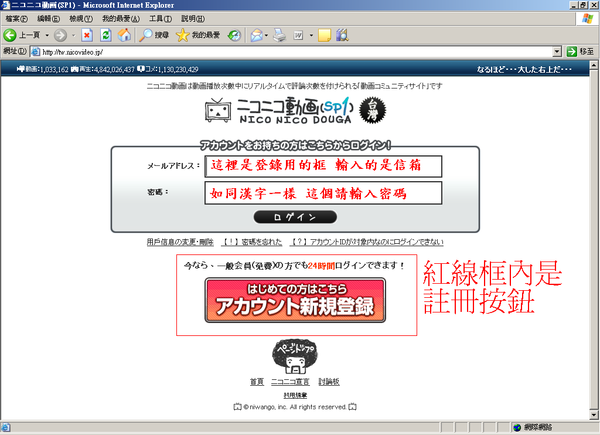Click the 移至 Go button

(580, 52)
